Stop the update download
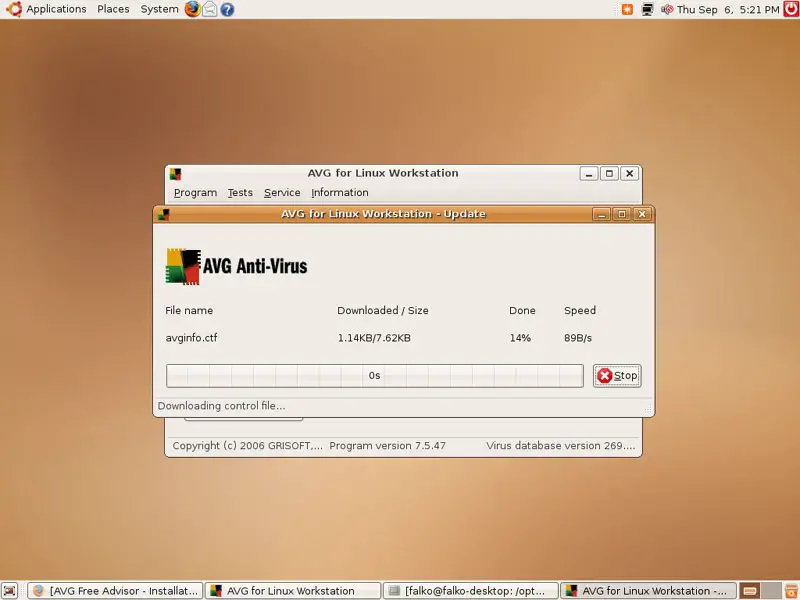The height and width of the screenshot is (600, 800). 617,376
